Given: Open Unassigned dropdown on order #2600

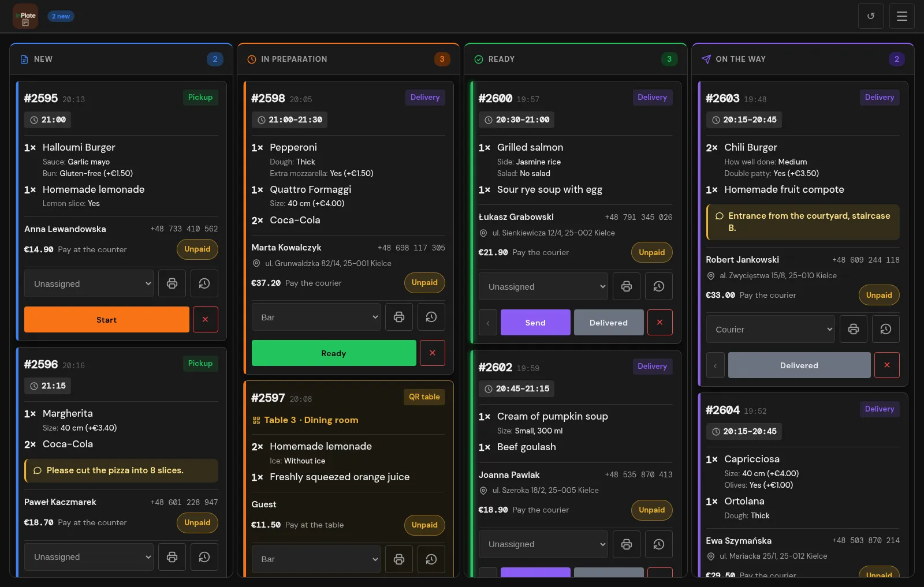Looking at the screenshot, I should tap(543, 286).
